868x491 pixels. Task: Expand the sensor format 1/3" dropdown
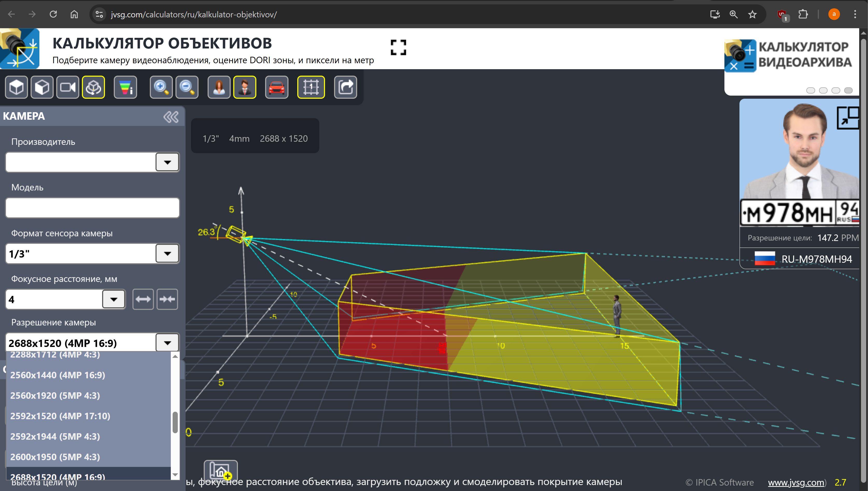tap(167, 254)
